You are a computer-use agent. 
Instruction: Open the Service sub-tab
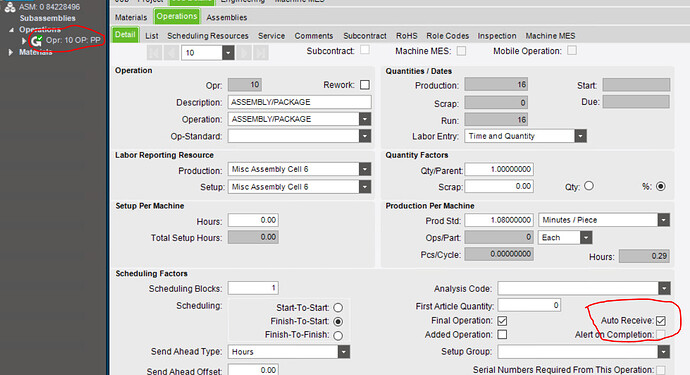[x=272, y=36]
